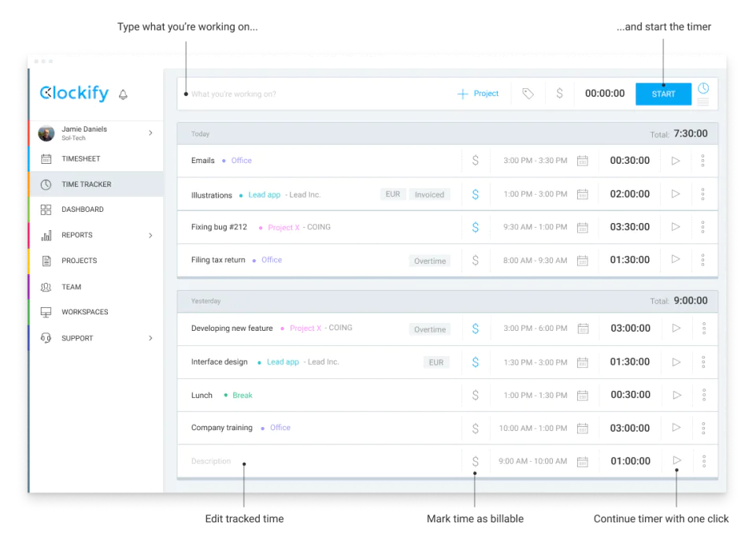Change the Break project on the Lunch entry
756x546 pixels.
[x=242, y=395]
